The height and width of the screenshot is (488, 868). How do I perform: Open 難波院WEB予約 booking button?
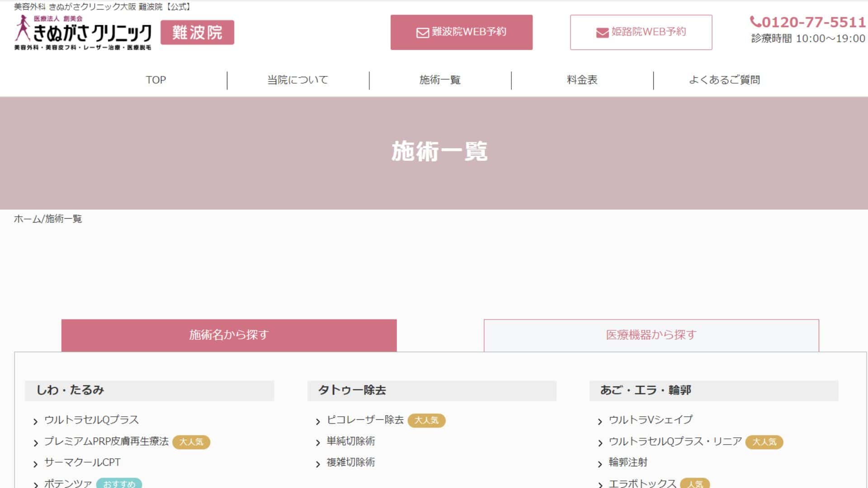(461, 32)
